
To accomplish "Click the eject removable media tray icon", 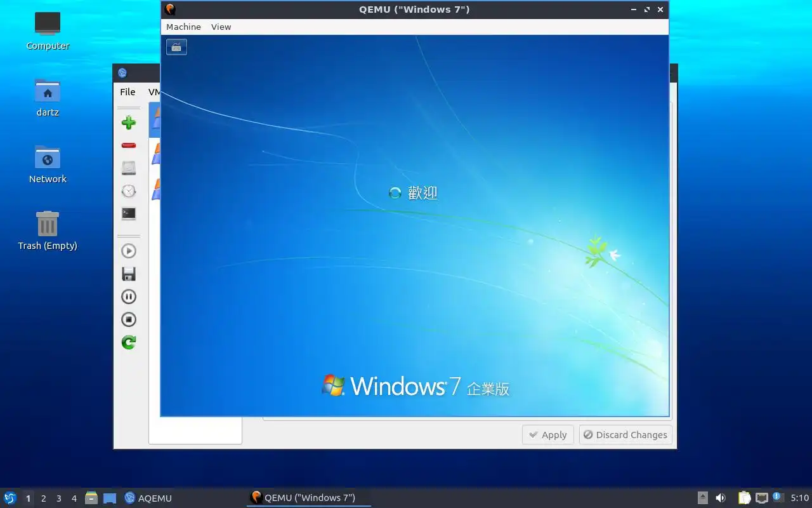I will tap(702, 498).
